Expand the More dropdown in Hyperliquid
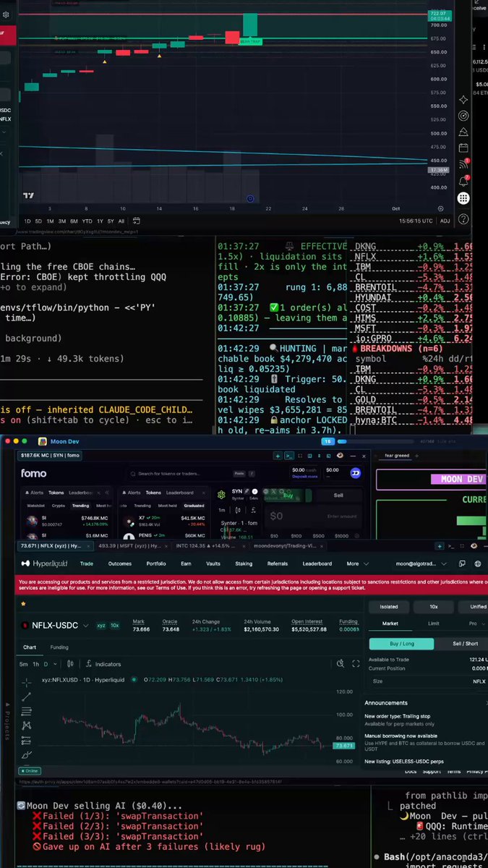Viewport: 488px width, 868px height. [357, 563]
